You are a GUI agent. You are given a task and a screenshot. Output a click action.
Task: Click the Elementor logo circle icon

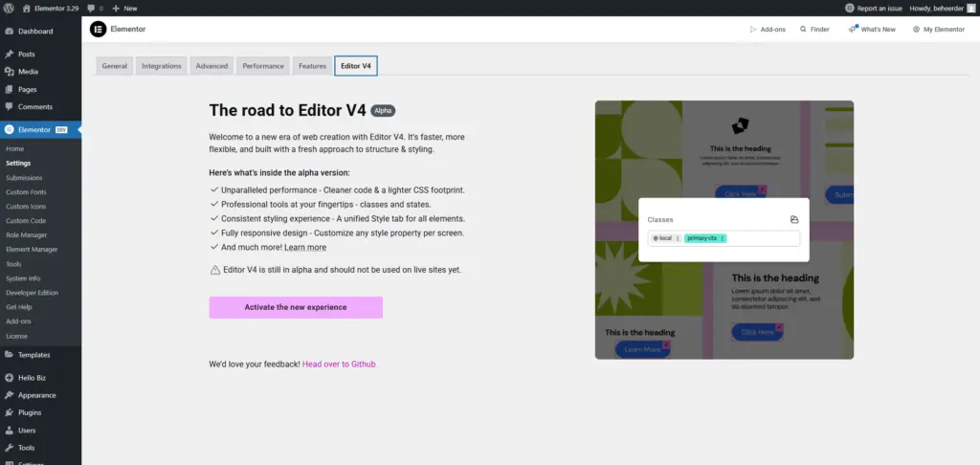[99, 29]
